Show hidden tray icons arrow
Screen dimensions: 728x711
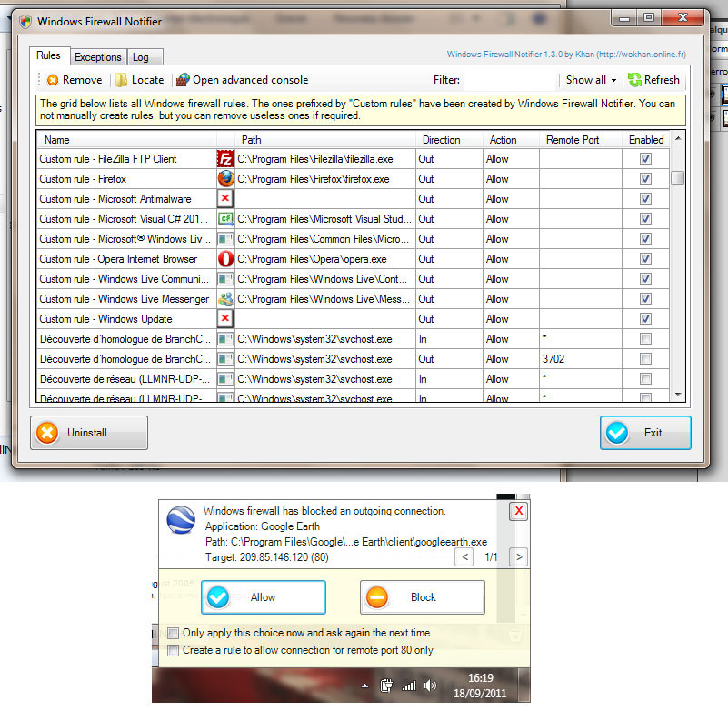tap(365, 686)
